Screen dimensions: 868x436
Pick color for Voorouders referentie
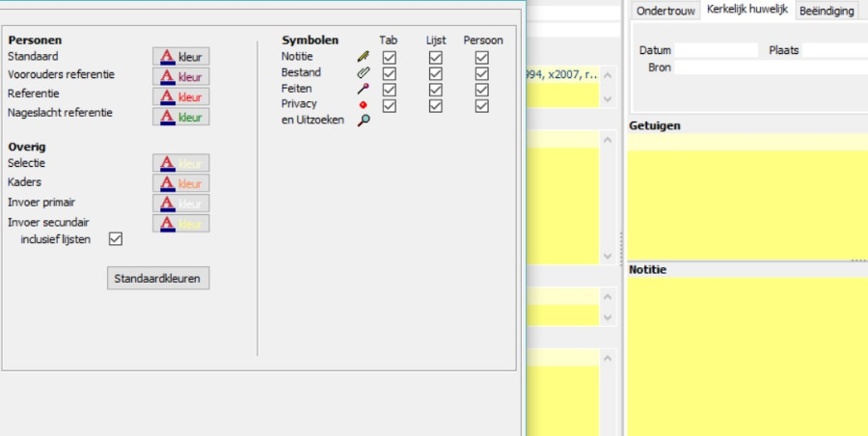(x=180, y=77)
